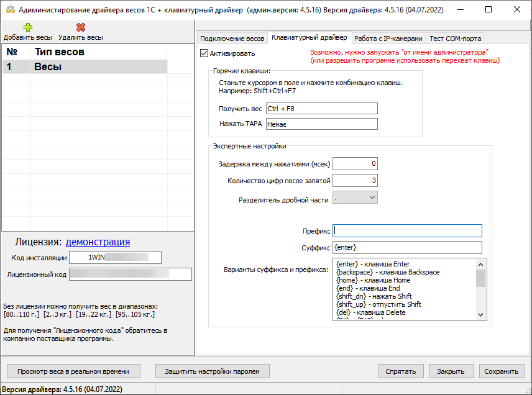Click into the Префикс input field

(407, 230)
